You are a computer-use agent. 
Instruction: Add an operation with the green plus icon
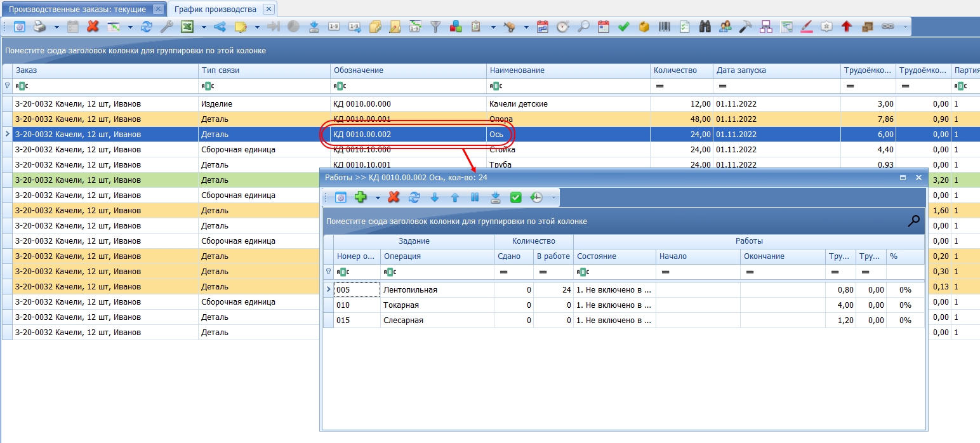[x=361, y=197]
